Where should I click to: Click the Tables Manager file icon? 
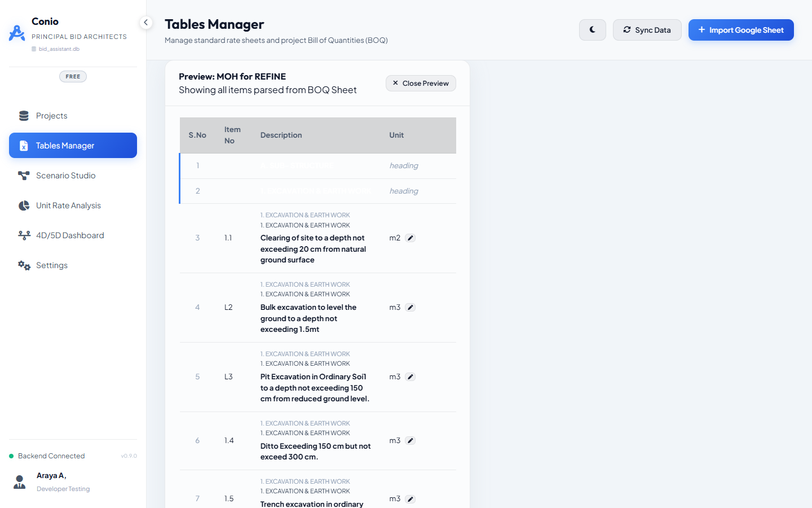coord(24,146)
